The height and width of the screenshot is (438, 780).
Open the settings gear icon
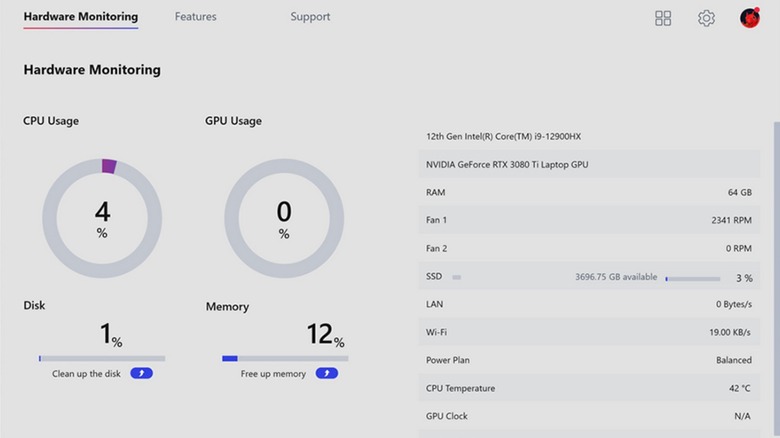tap(706, 18)
